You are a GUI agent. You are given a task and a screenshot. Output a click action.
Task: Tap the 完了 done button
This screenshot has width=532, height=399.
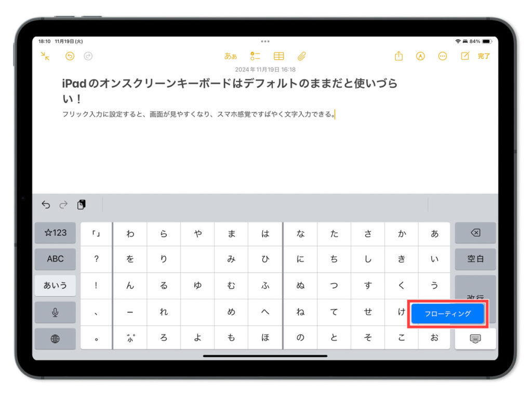pyautogui.click(x=484, y=56)
